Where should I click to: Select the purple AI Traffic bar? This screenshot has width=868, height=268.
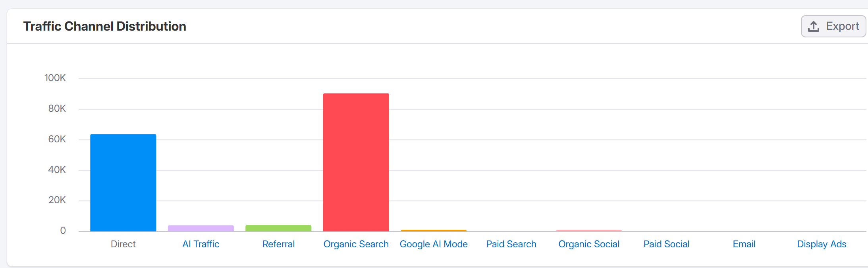(201, 228)
